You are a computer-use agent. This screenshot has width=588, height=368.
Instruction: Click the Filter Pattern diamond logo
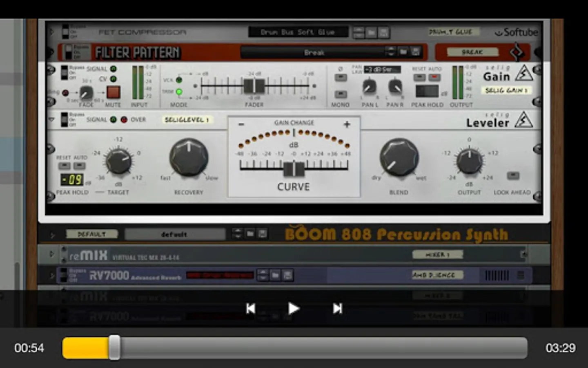(517, 52)
